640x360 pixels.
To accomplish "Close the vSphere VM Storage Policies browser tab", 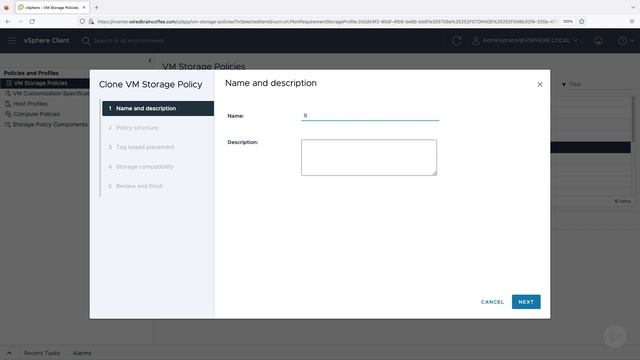I will point(84,7).
